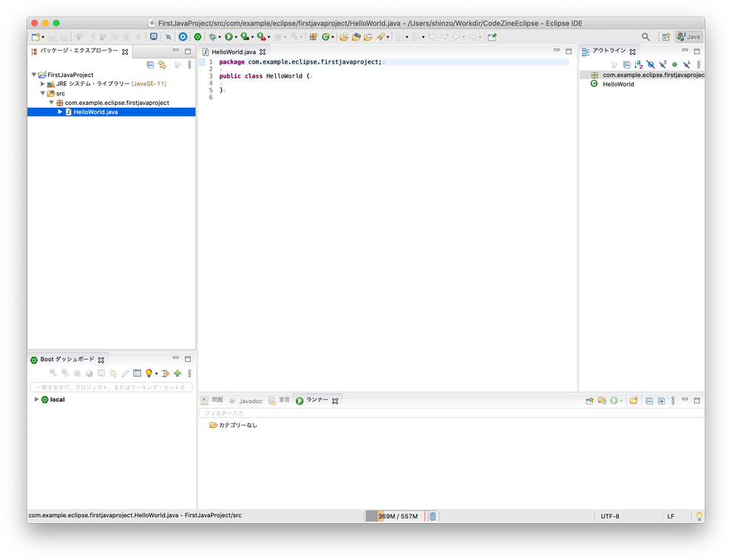The width and height of the screenshot is (732, 560).
Task: Open the Run button dropdown arrow
Action: click(x=236, y=37)
